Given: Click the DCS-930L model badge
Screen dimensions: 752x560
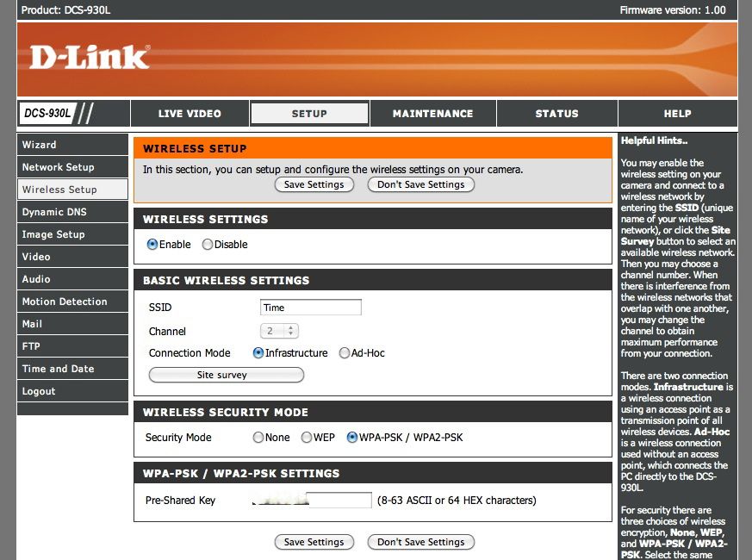Looking at the screenshot, I should coord(48,113).
